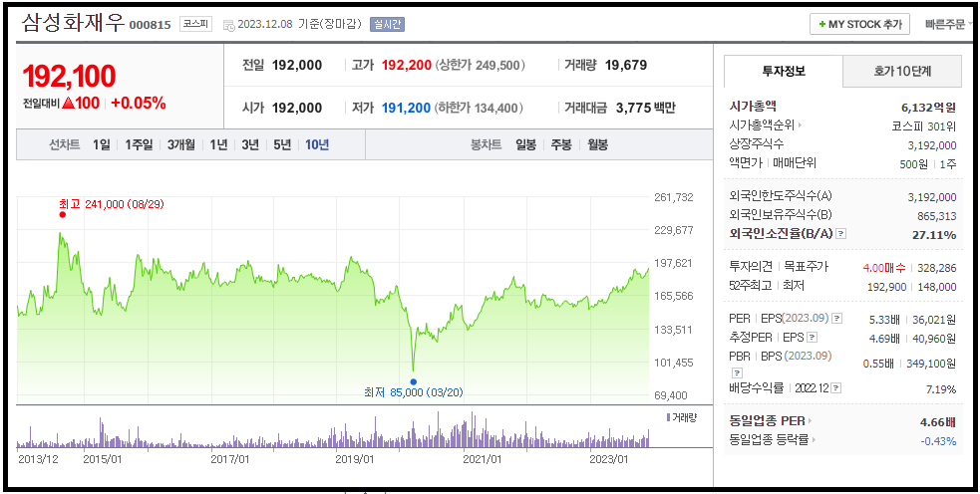
Task: Click the 4.00매수 investment opinion
Action: pyautogui.click(x=883, y=268)
